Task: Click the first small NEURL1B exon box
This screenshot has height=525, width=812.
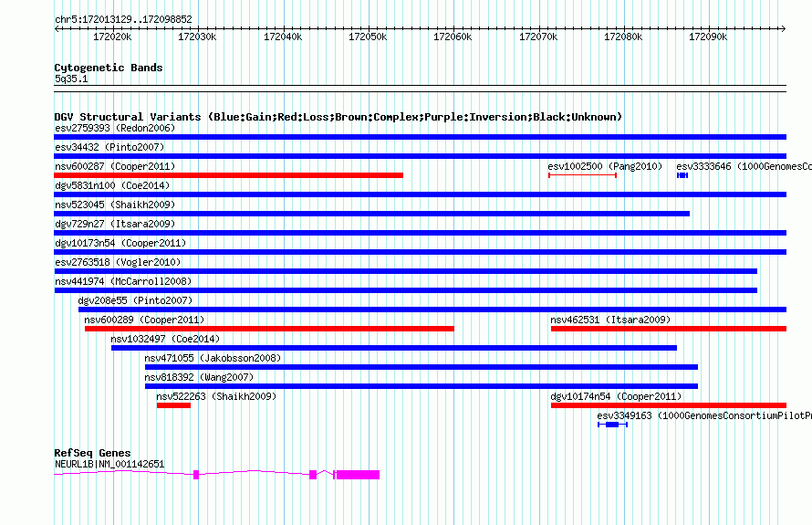Action: click(196, 475)
